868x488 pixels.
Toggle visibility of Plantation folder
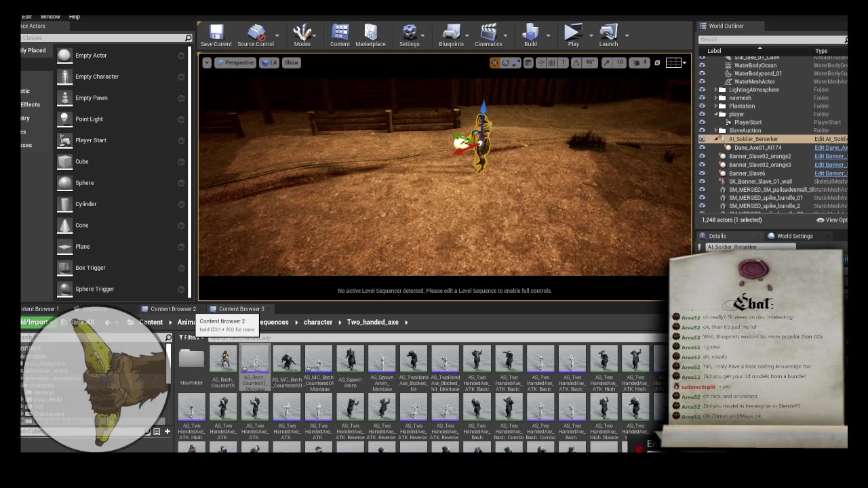click(x=702, y=106)
